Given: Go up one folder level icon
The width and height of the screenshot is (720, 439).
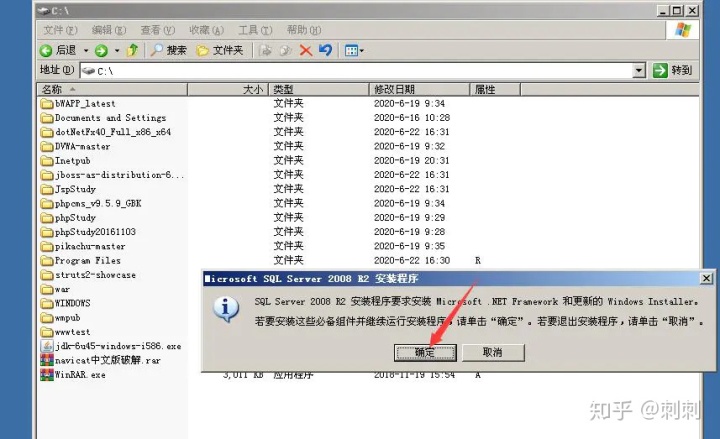Looking at the screenshot, I should 132,50.
